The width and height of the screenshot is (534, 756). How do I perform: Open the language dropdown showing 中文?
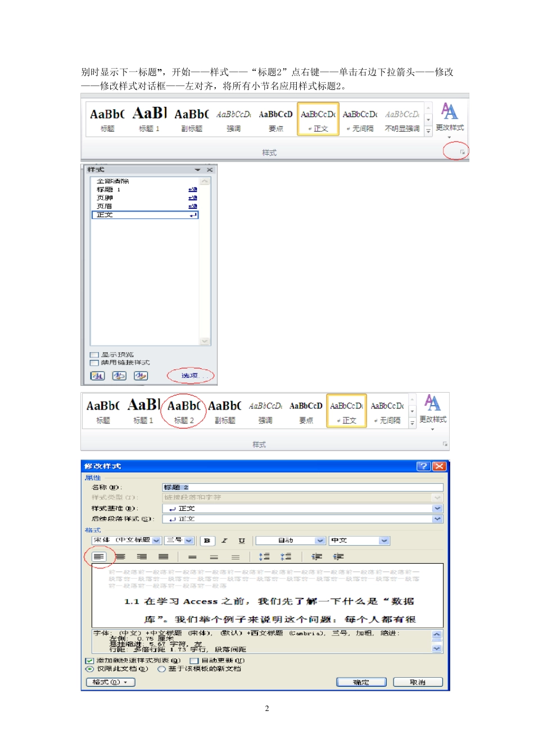point(384,541)
